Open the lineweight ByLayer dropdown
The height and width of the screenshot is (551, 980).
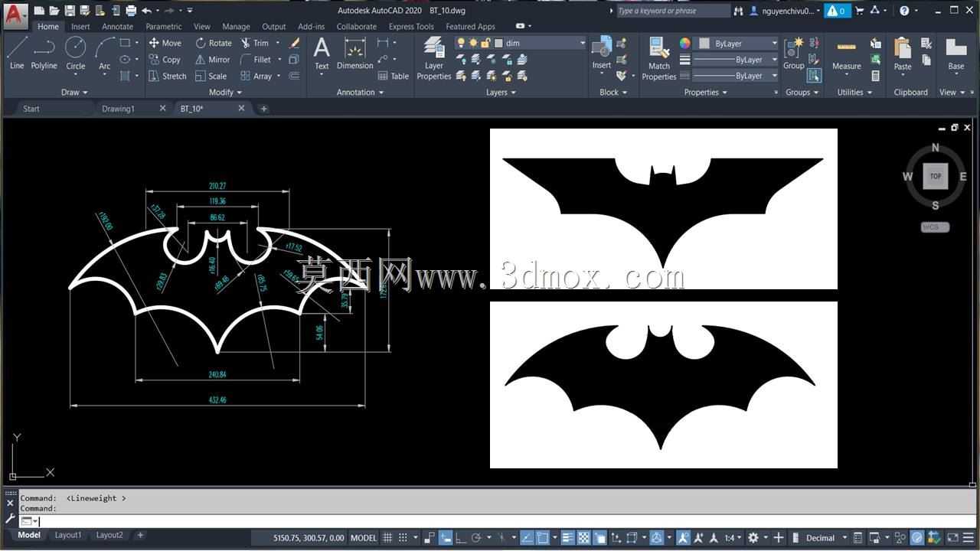point(735,60)
